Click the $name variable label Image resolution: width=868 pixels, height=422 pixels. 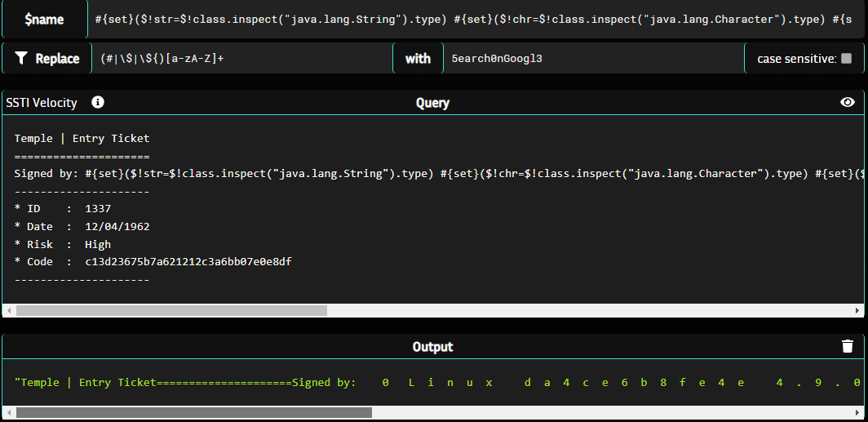(44, 20)
